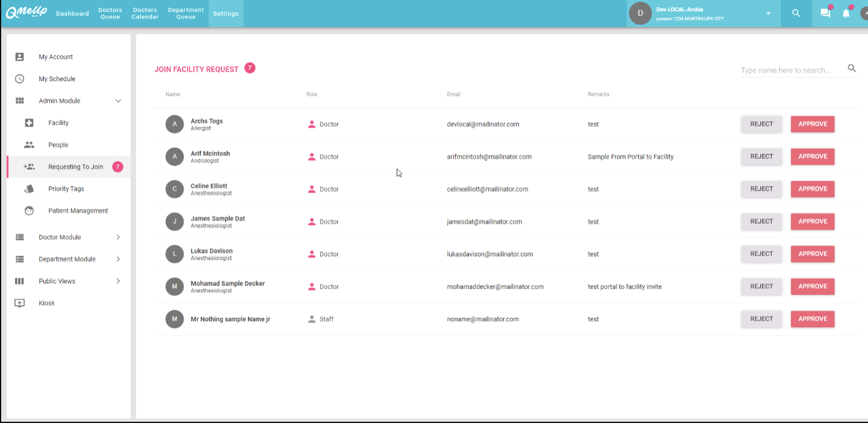This screenshot has height=423, width=868.
Task: Click the My Schedule clock icon
Action: (x=19, y=79)
